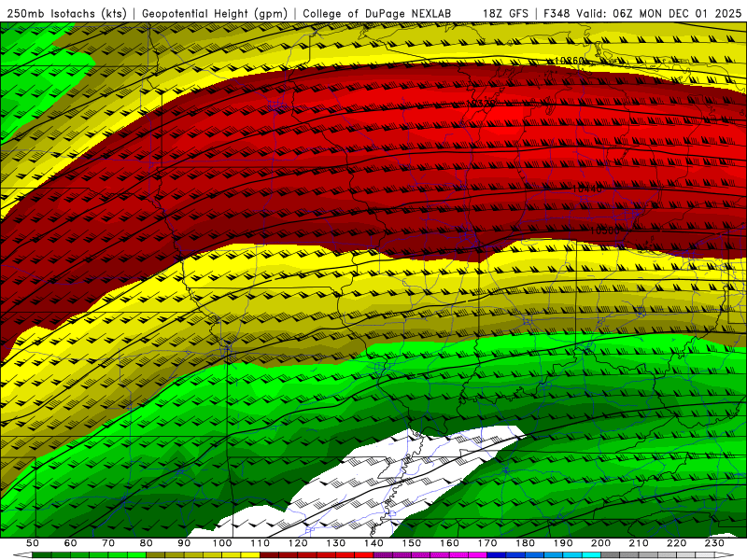Click the 10320 height contour label
Image resolution: width=747 pixels, height=560 pixels.
point(481,104)
